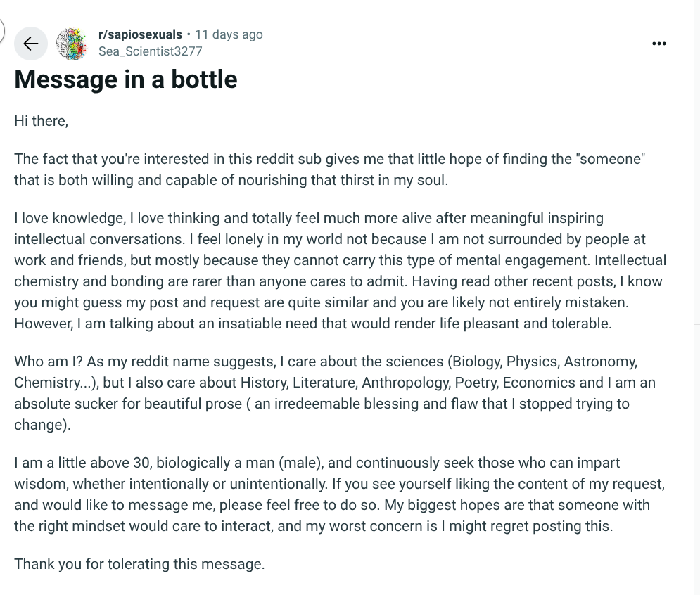This screenshot has height=595, width=700.
Task: Click the vertical scrollbar strip on right edge
Action: (x=697, y=297)
